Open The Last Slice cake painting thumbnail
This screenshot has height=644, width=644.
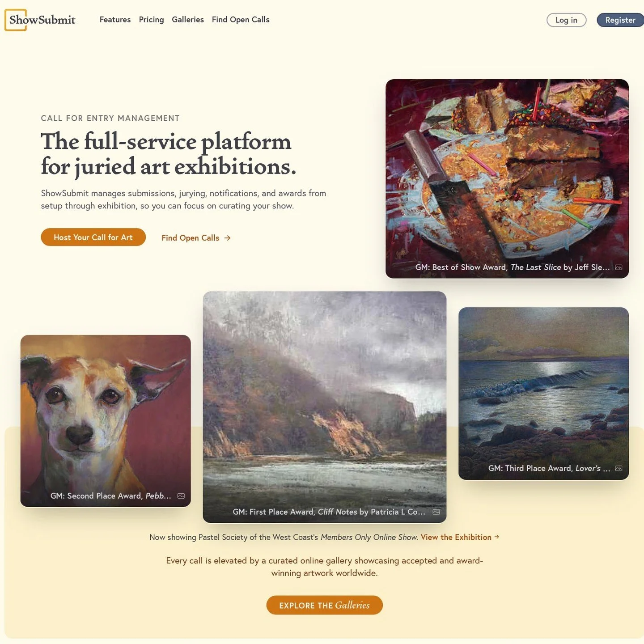tap(507, 178)
